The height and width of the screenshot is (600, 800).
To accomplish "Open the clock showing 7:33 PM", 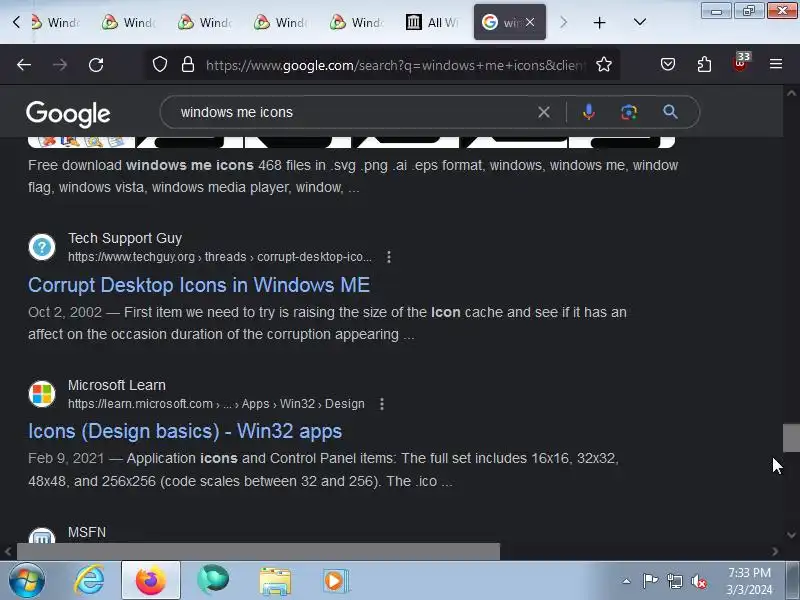I will 749,581.
